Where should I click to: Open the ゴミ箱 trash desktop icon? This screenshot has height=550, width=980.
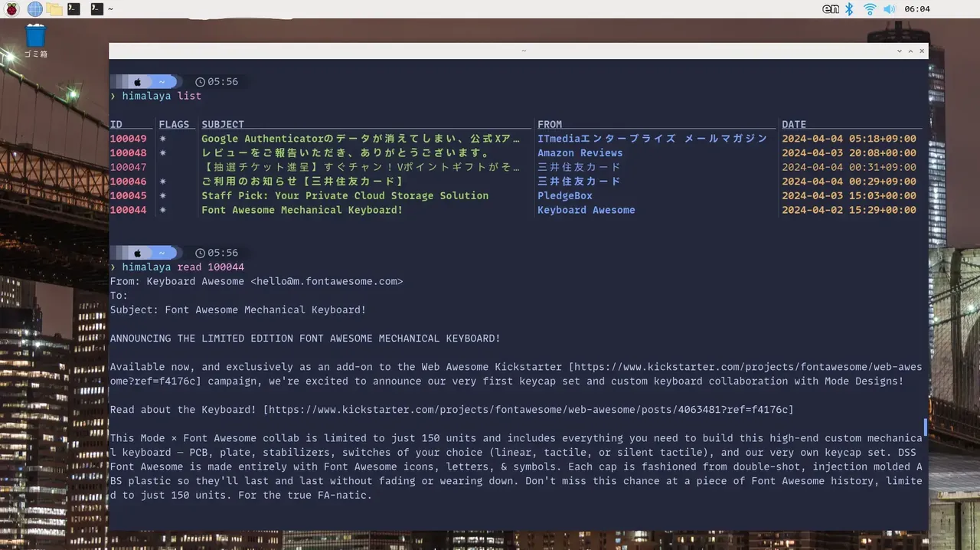tap(35, 41)
